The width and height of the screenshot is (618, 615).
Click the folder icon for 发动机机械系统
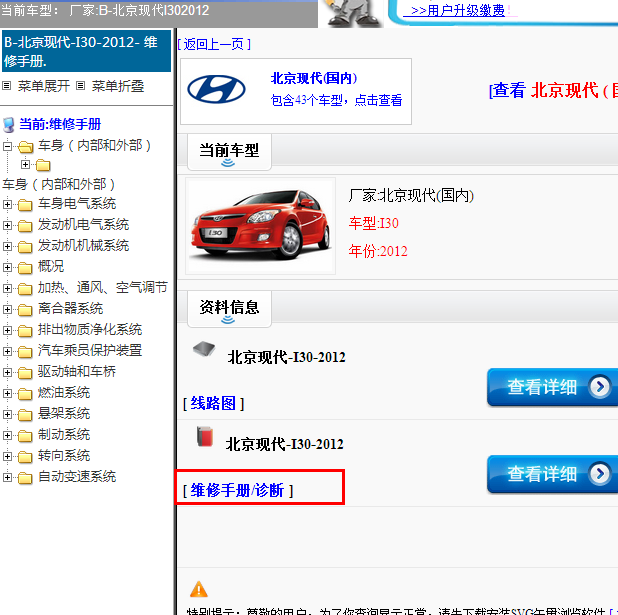tap(25, 247)
